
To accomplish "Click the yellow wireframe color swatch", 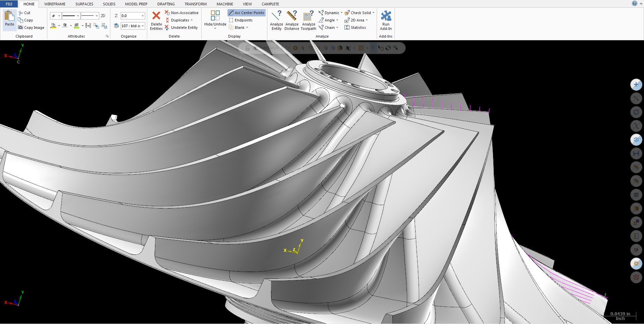I will coord(53,26).
